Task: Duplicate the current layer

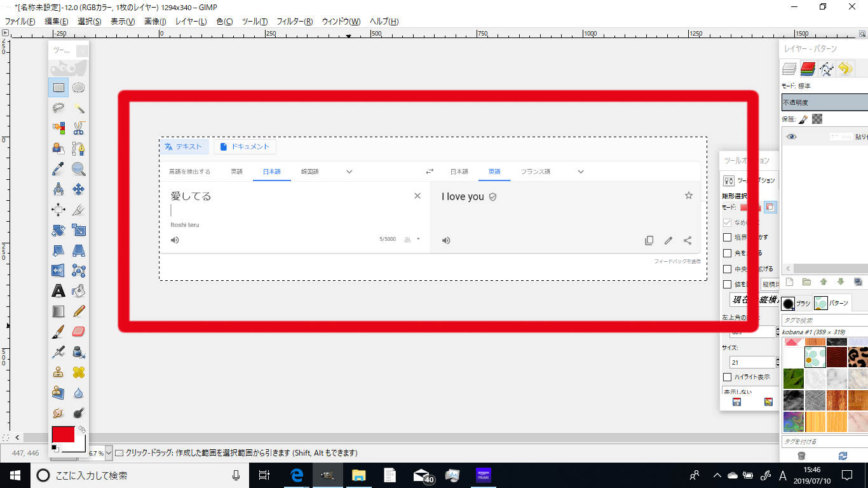Action: pyautogui.click(x=858, y=282)
